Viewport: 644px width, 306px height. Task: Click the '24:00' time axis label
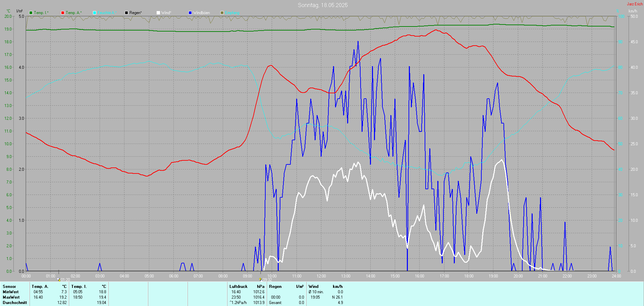(x=616, y=276)
